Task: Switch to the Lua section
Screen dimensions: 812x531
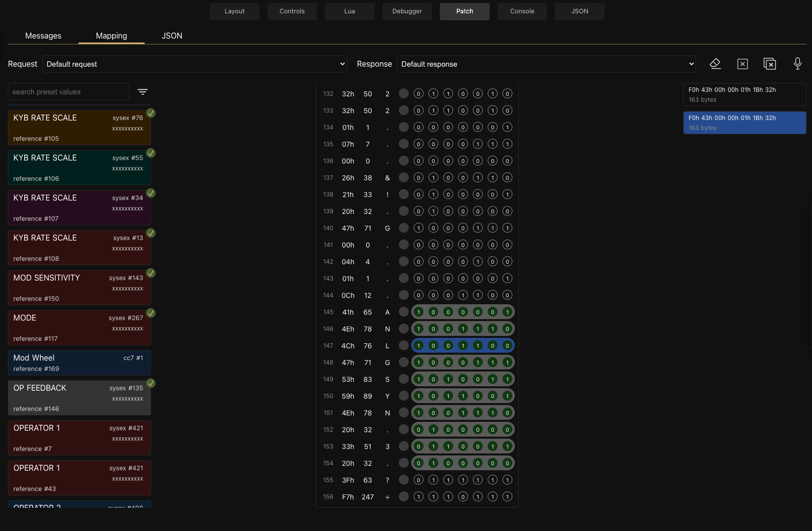Action: pyautogui.click(x=349, y=11)
